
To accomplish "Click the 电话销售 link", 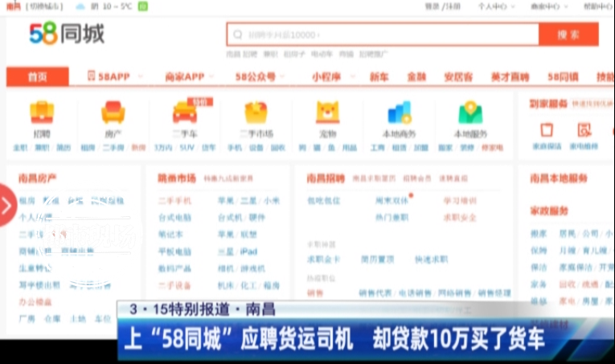I will point(415,293).
